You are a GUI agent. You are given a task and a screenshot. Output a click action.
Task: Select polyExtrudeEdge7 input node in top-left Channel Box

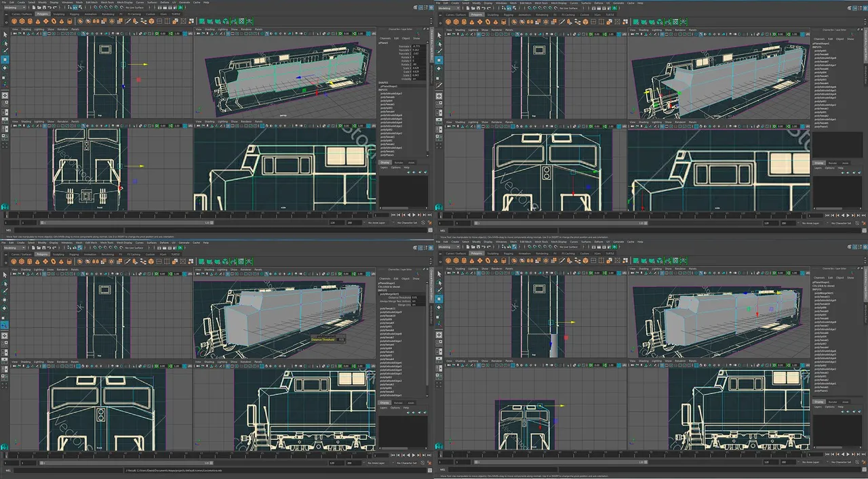tap(391, 93)
